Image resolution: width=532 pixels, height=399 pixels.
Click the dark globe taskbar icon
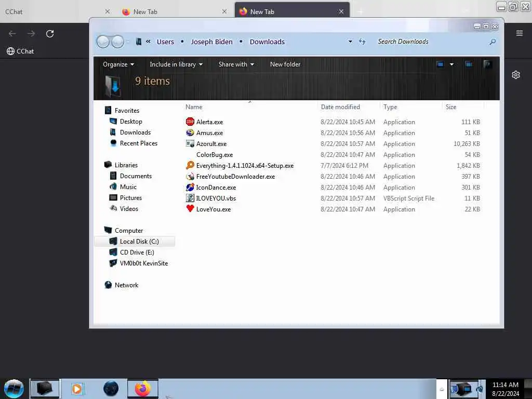111,389
